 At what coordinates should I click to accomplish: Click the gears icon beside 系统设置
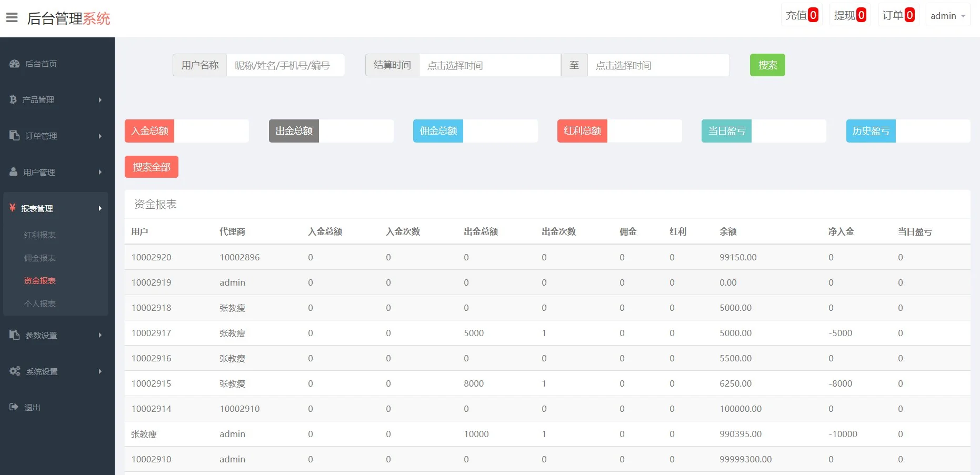[15, 371]
